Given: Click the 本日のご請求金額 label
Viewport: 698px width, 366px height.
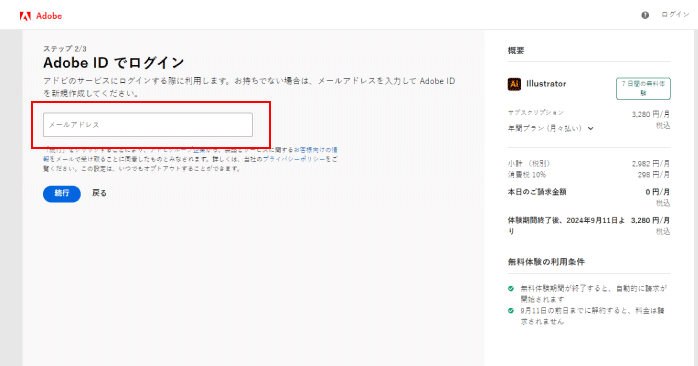Looking at the screenshot, I should (x=537, y=192).
